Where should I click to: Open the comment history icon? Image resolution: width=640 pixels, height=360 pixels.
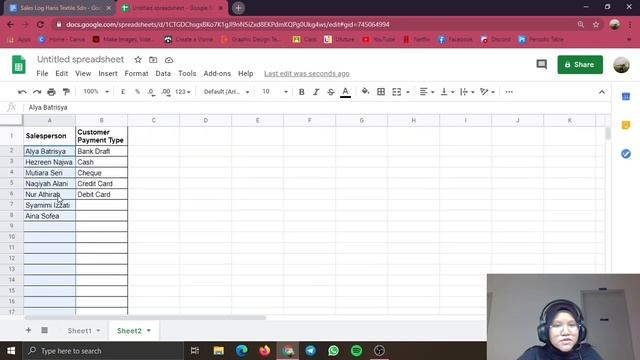542,64
